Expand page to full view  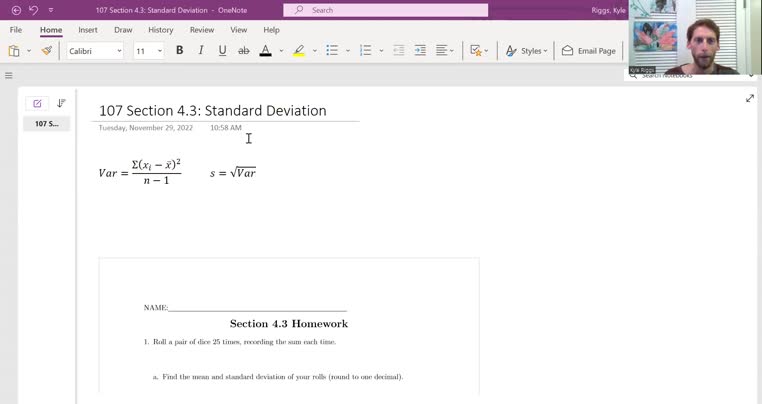pos(749,99)
